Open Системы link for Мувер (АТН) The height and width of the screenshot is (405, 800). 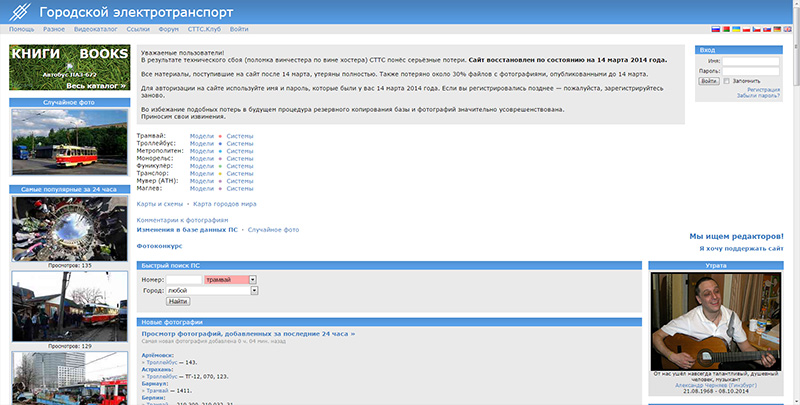(x=240, y=181)
